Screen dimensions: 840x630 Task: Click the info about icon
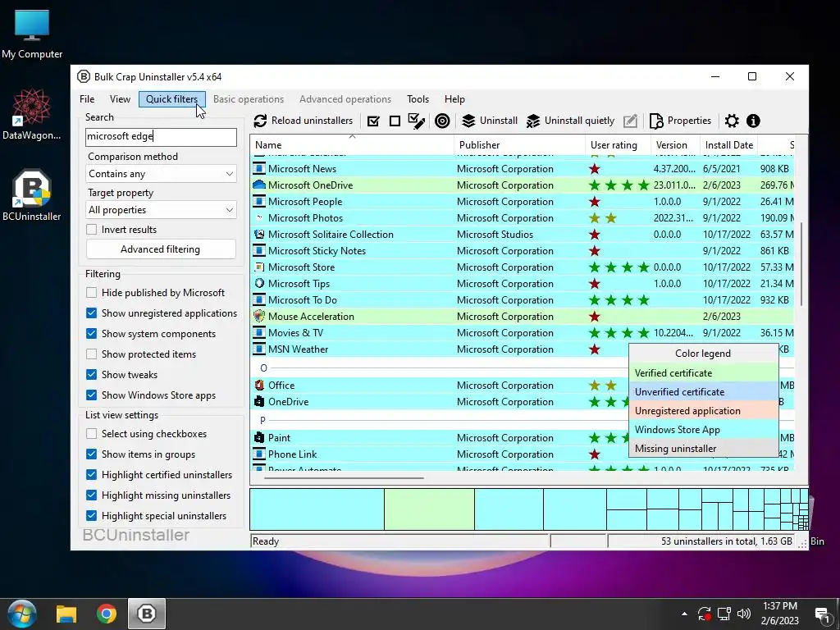(753, 121)
